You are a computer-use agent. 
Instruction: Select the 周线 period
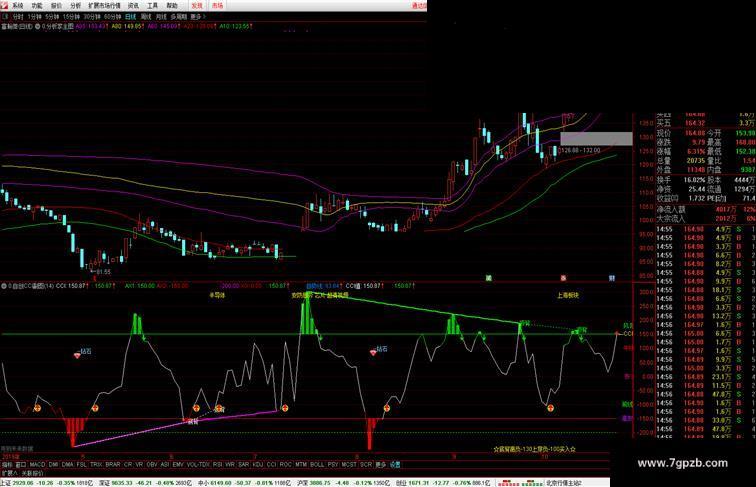click(x=146, y=16)
